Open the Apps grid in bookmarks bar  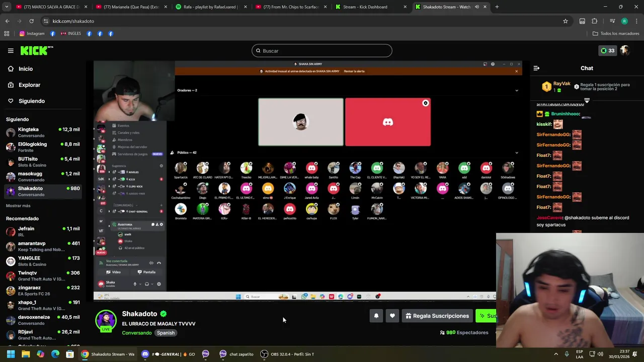click(x=7, y=34)
